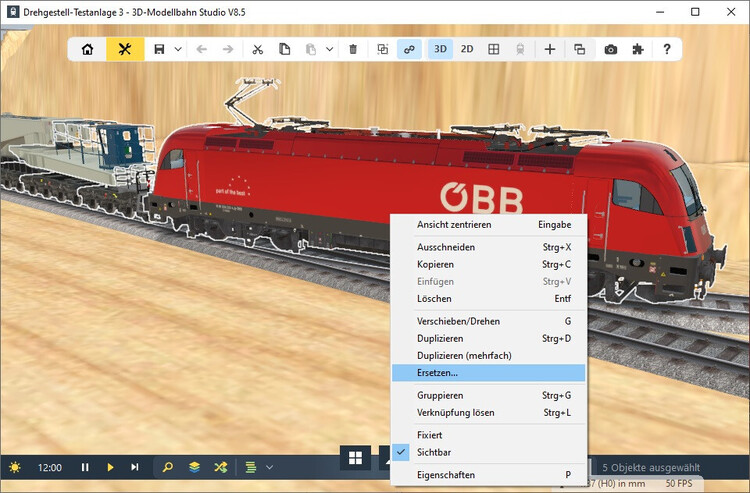Minimize the 3D-Modellbahn Studio window
This screenshot has width=750, height=493.
pos(660,12)
